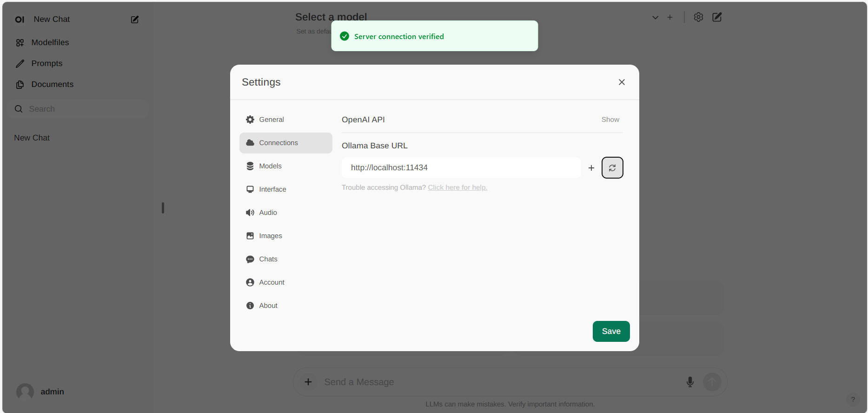This screenshot has width=868, height=413.
Task: Switch to the Models settings tab
Action: click(x=270, y=166)
